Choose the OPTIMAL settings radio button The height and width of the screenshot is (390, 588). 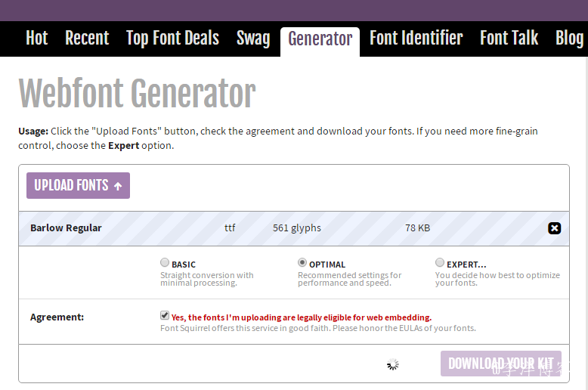pos(302,263)
